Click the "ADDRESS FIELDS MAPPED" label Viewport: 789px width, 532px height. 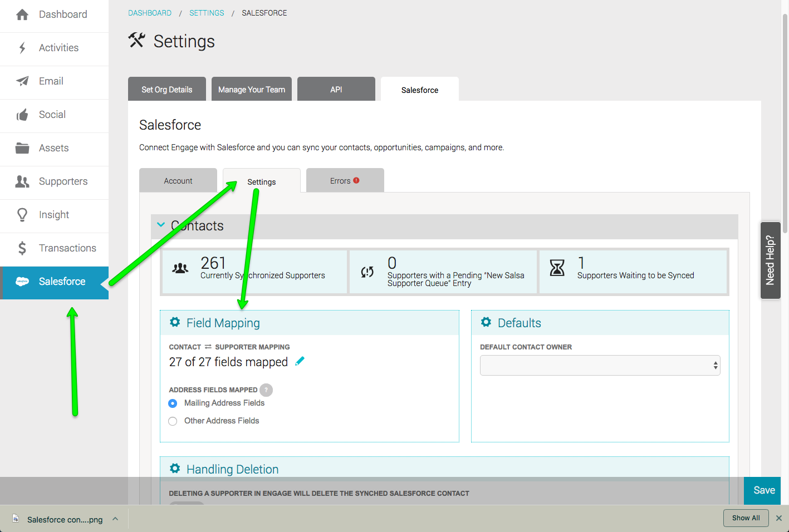tap(213, 390)
